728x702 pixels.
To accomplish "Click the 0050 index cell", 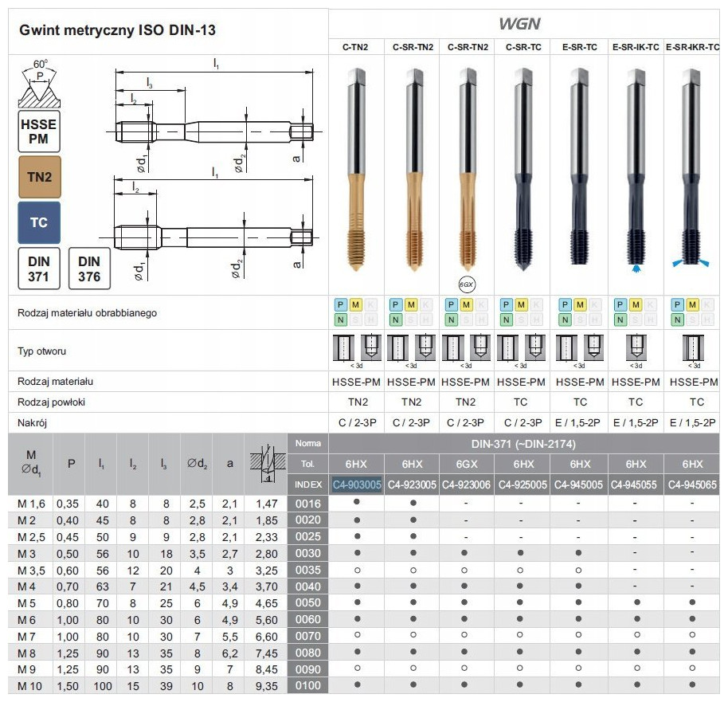I will [x=307, y=603].
